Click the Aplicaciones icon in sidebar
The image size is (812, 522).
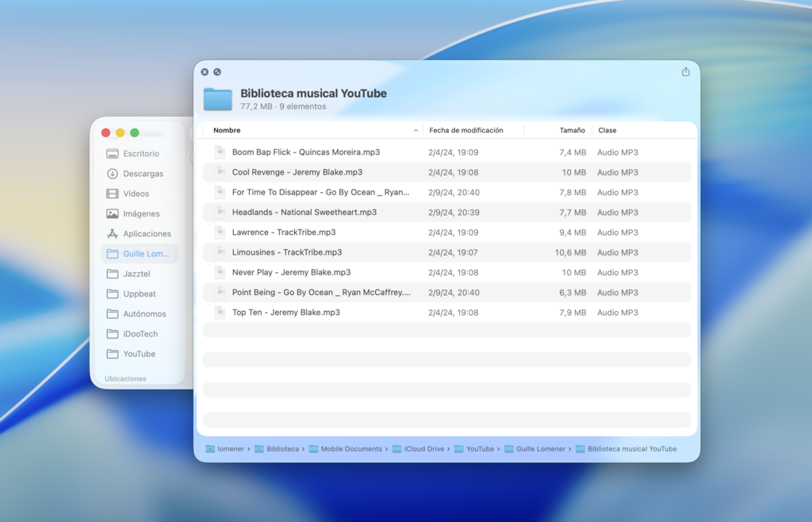(x=113, y=233)
